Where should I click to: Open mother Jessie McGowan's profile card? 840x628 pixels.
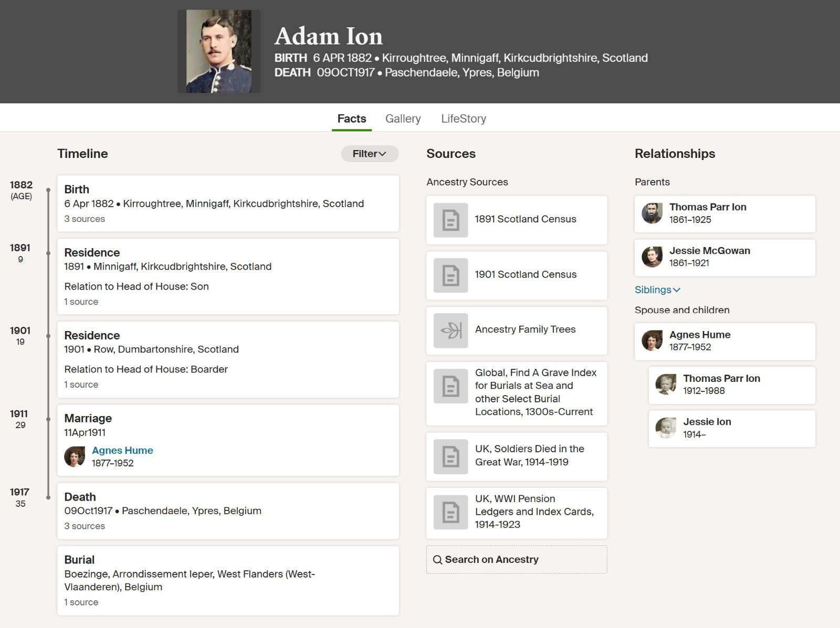coord(724,257)
